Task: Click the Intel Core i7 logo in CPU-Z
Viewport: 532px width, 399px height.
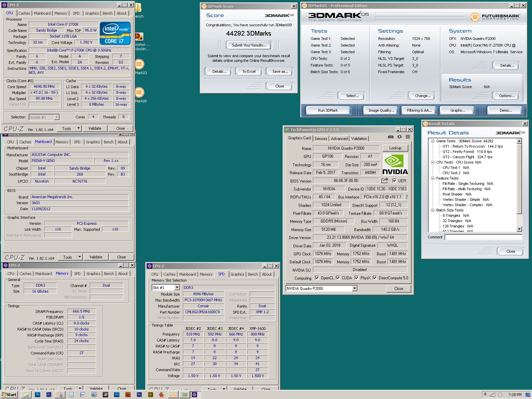Action: (x=115, y=33)
